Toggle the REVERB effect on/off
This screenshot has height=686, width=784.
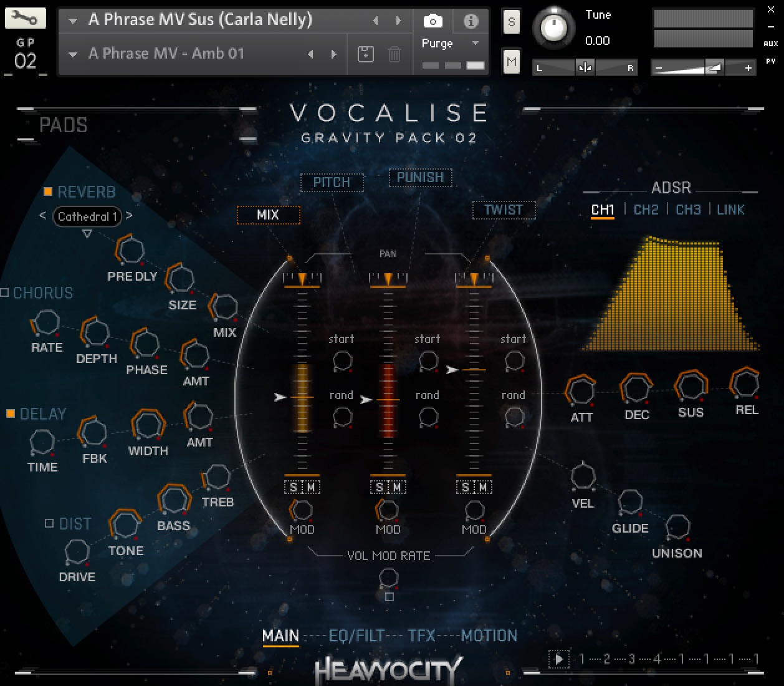(48, 191)
